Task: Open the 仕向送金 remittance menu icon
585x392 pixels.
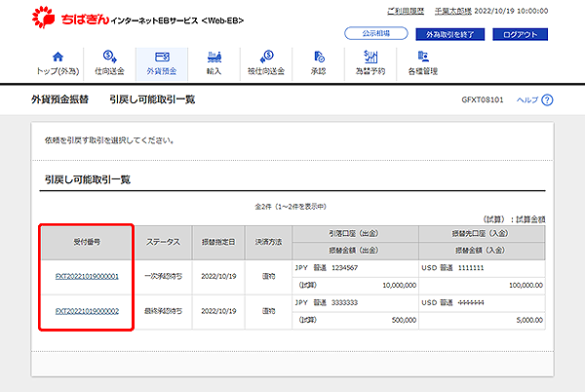Action: pyautogui.click(x=109, y=57)
